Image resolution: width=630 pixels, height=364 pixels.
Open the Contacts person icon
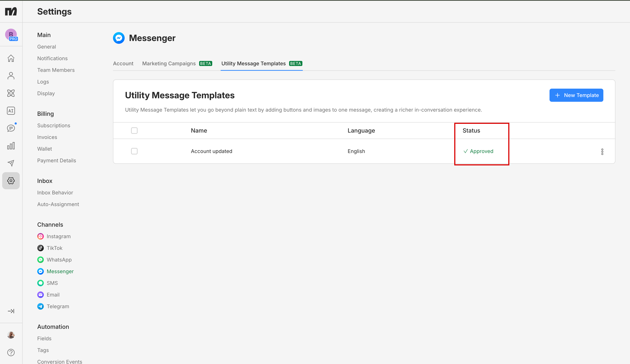[x=11, y=76]
